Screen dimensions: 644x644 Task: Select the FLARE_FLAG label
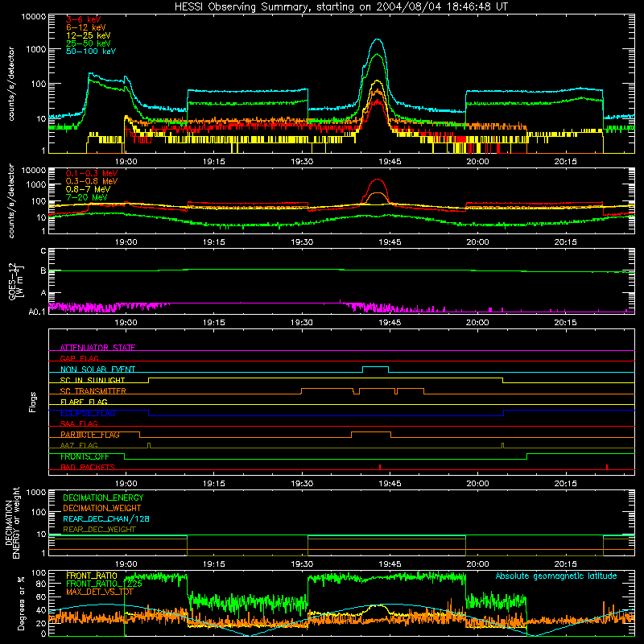(84, 402)
